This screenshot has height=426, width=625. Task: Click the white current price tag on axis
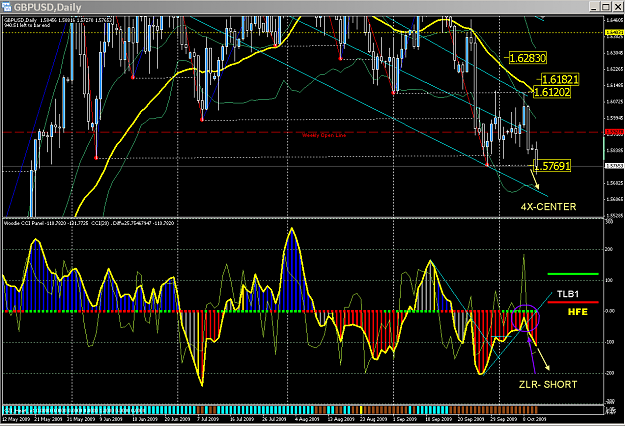pos(614,166)
